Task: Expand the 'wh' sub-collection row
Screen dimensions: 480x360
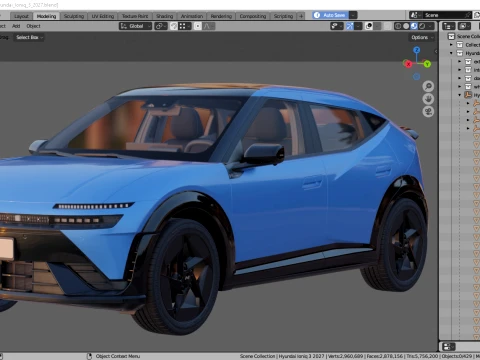Action: coord(460,86)
